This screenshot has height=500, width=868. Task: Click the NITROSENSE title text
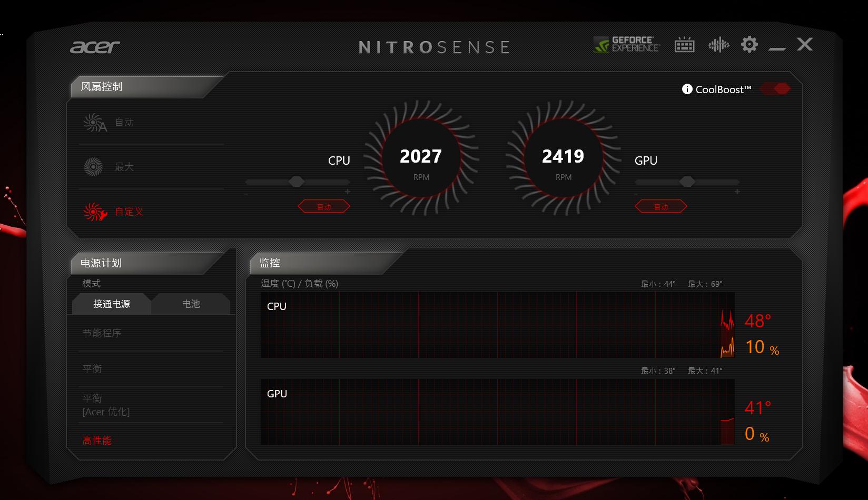coord(434,47)
